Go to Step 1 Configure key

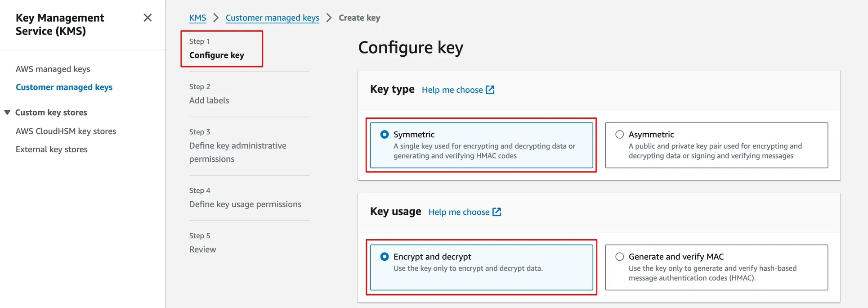(x=216, y=55)
